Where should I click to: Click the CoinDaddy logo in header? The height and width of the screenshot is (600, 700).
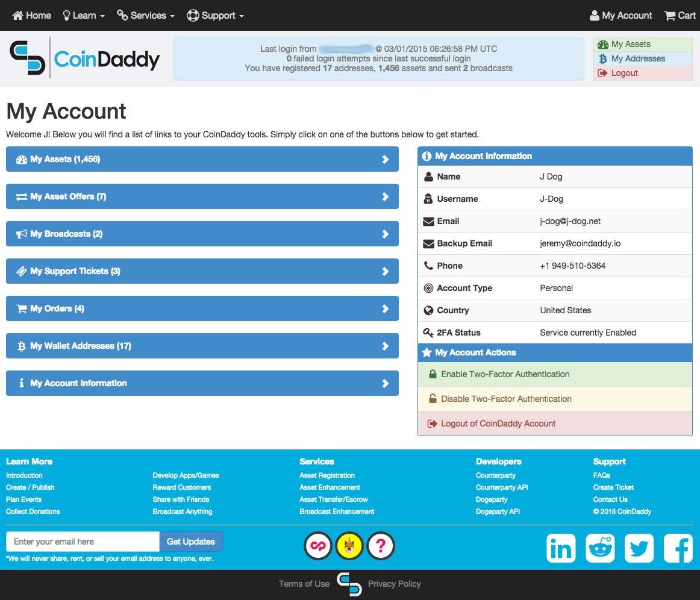coord(85,58)
